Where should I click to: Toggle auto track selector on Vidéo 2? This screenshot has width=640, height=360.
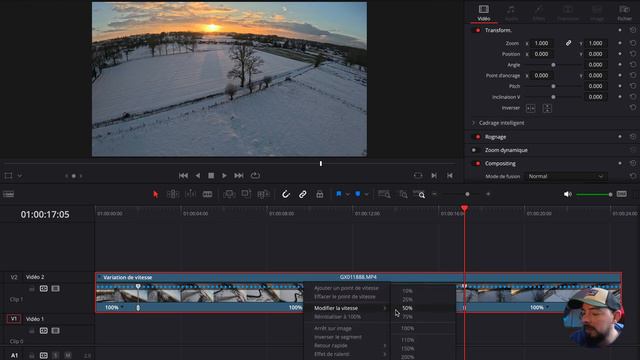point(44,289)
